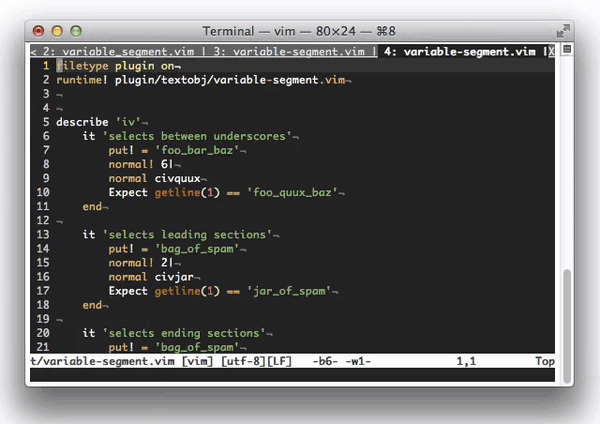600x424 pixels.
Task: Click 'describe' keyword on line 5
Action: point(82,122)
